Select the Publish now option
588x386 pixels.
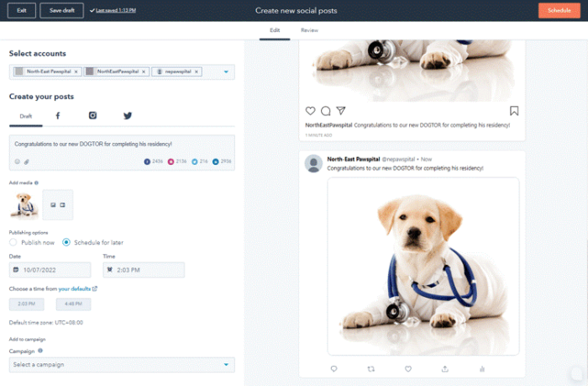(13, 242)
